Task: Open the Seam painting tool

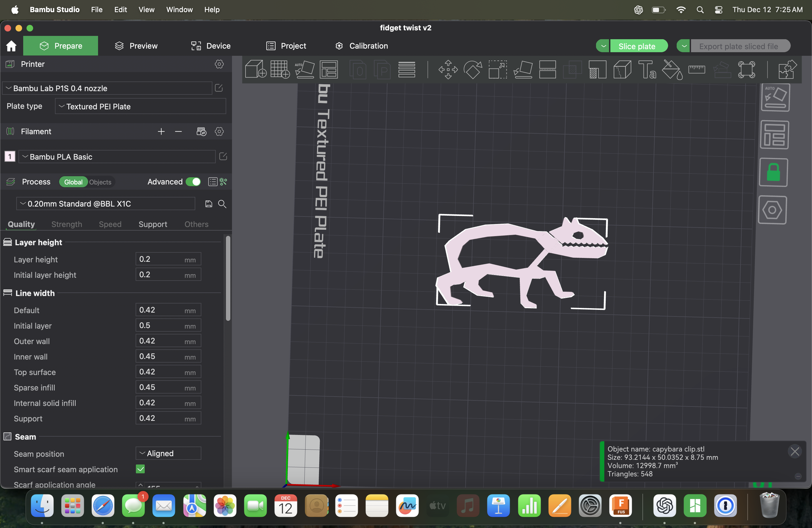Action: coord(622,69)
